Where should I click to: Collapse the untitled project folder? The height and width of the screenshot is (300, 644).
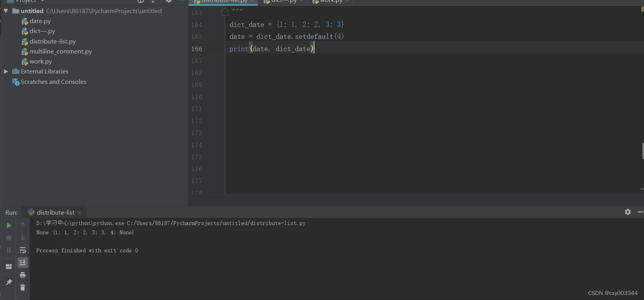[x=6, y=11]
